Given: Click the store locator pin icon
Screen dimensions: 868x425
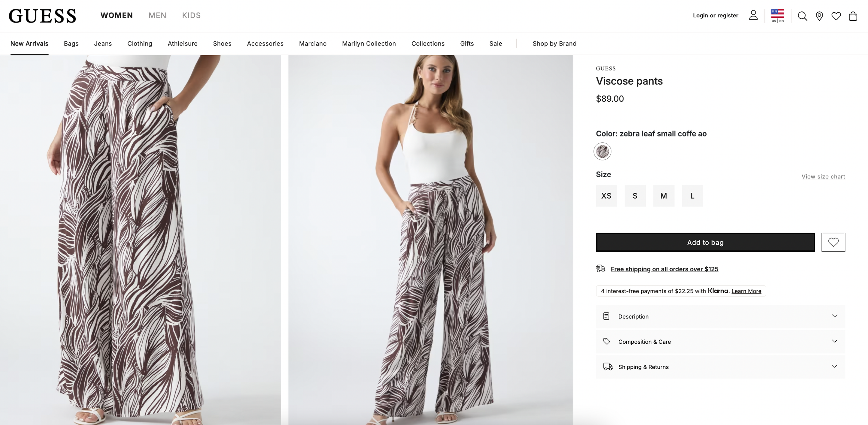Looking at the screenshot, I should [x=819, y=16].
